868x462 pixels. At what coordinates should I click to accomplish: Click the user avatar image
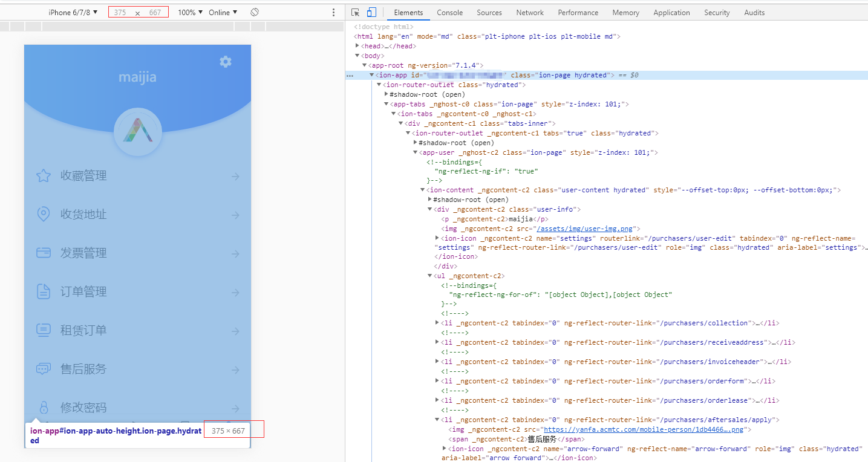point(138,132)
